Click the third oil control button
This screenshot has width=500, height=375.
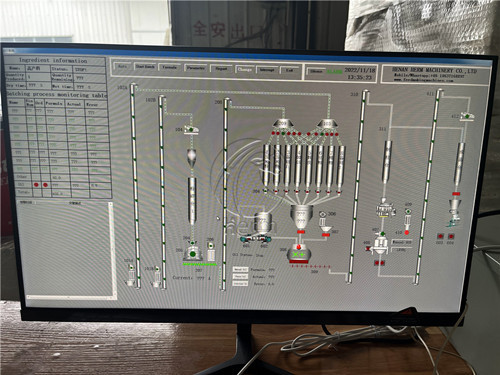tap(240, 283)
